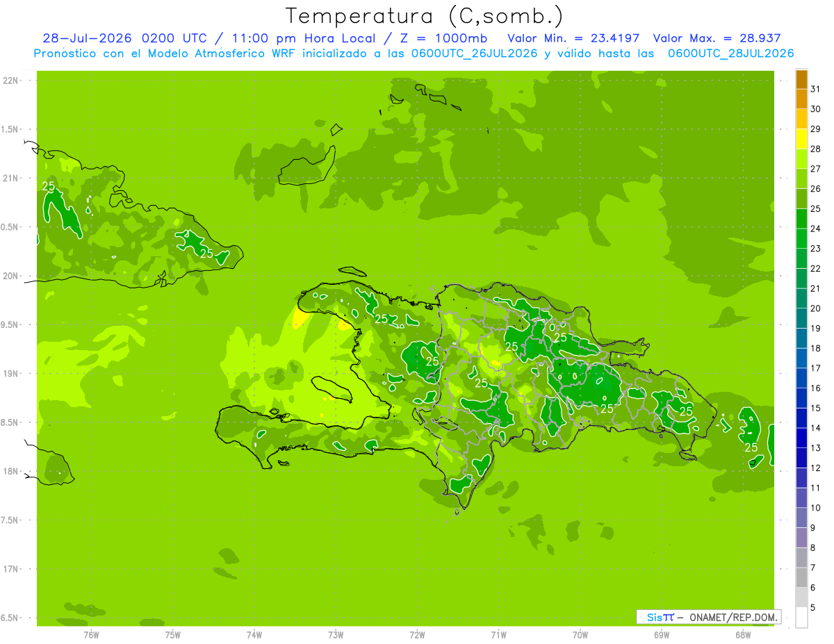Image resolution: width=834 pixels, height=644 pixels.
Task: Click the 17N latitude axis label
Action: 10,569
